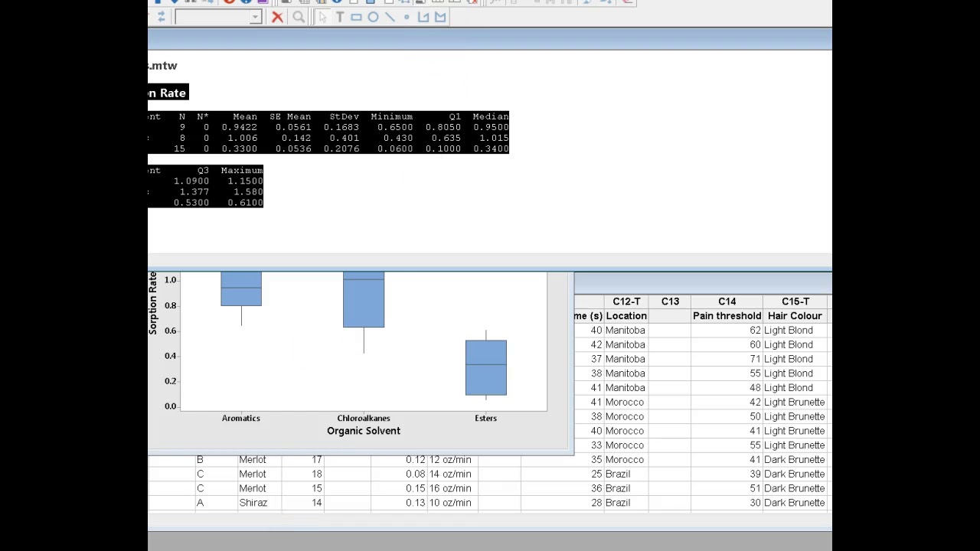The width and height of the screenshot is (980, 551).
Task: Click inside the empty toolbar combo field
Action: click(x=212, y=17)
